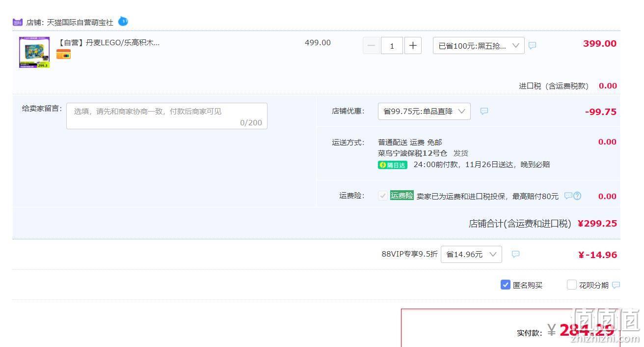Click the Tmall International store logo icon

[x=18, y=22]
